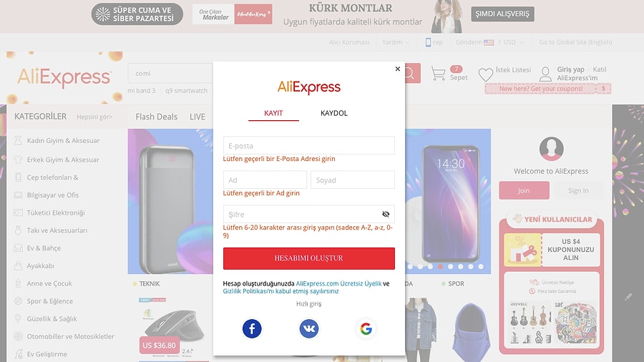
Task: Focus the E-posta input field
Action: pyautogui.click(x=309, y=146)
